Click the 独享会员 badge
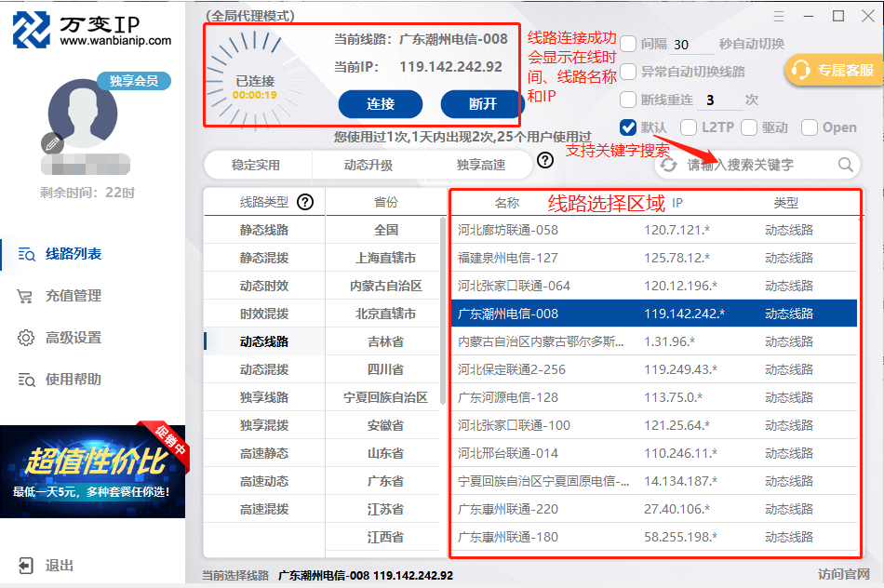Image resolution: width=884 pixels, height=588 pixels. click(x=134, y=81)
